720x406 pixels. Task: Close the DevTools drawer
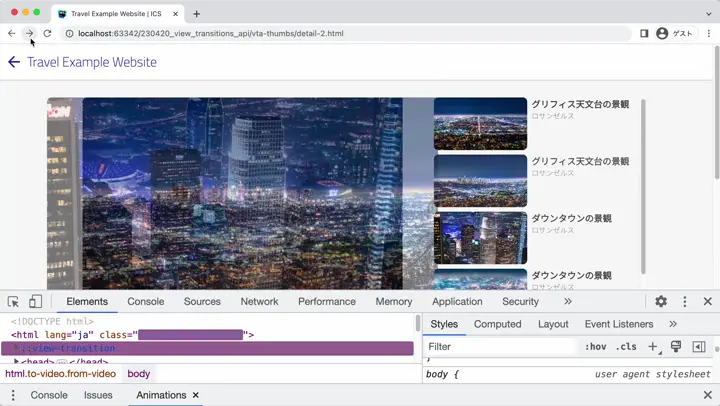click(x=708, y=395)
